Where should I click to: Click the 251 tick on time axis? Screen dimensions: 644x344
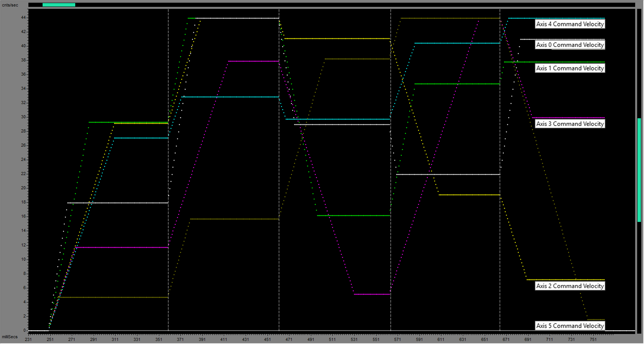tap(50, 339)
